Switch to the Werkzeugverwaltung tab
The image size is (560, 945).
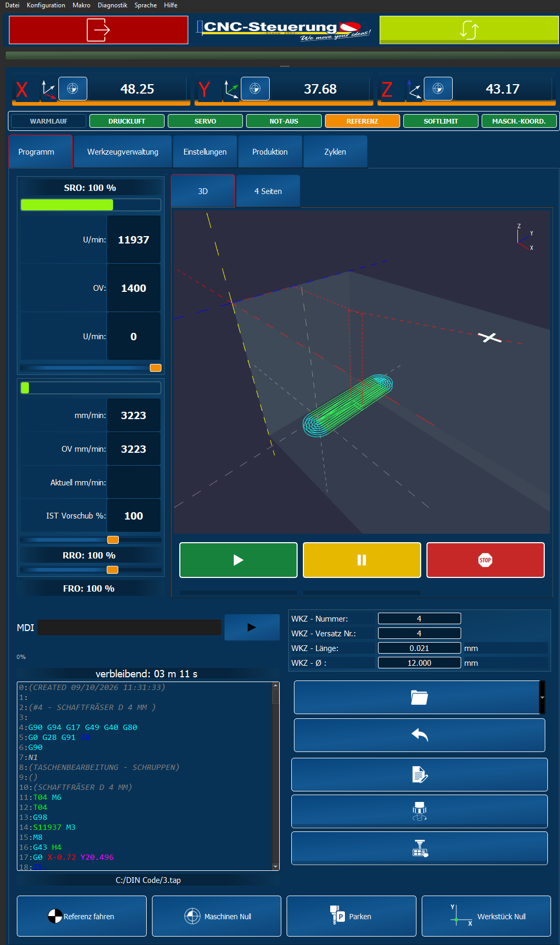123,152
